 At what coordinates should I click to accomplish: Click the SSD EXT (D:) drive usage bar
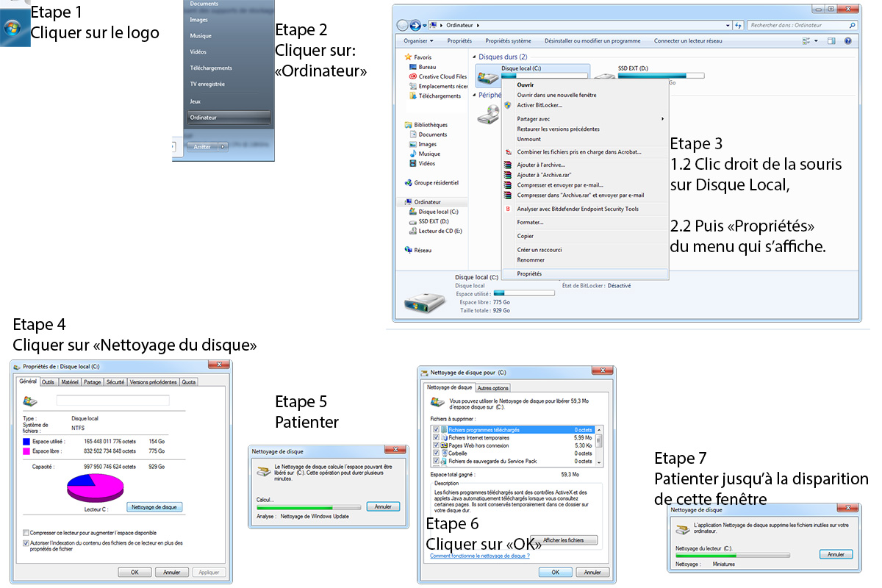pos(661,76)
